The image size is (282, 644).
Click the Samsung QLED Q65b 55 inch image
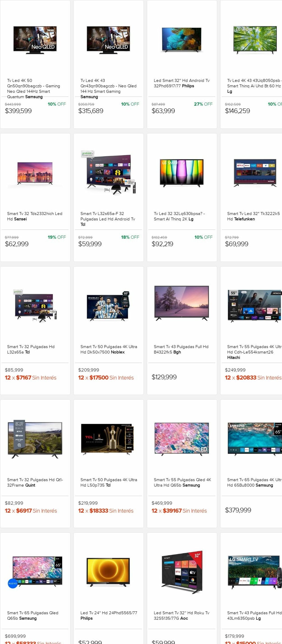click(182, 439)
